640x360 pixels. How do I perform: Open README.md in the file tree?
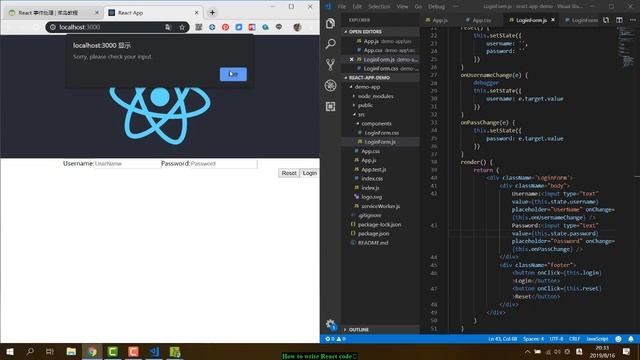[373, 243]
